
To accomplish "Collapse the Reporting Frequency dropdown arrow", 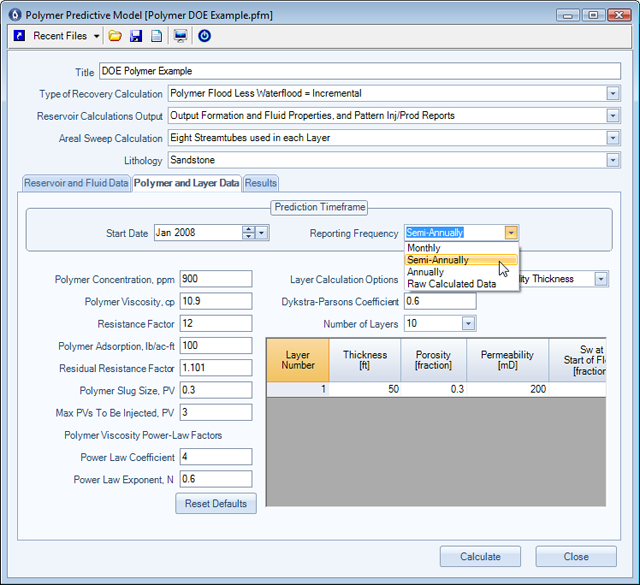I will 511,233.
